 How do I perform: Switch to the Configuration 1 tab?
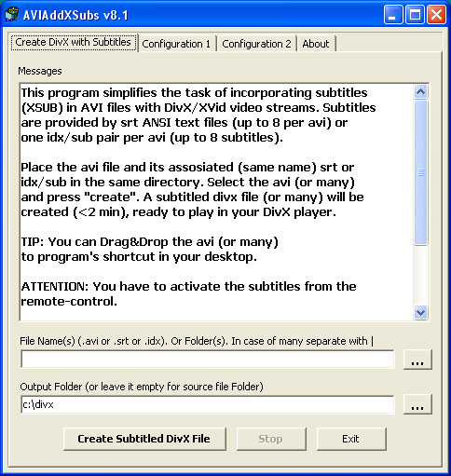[x=177, y=44]
